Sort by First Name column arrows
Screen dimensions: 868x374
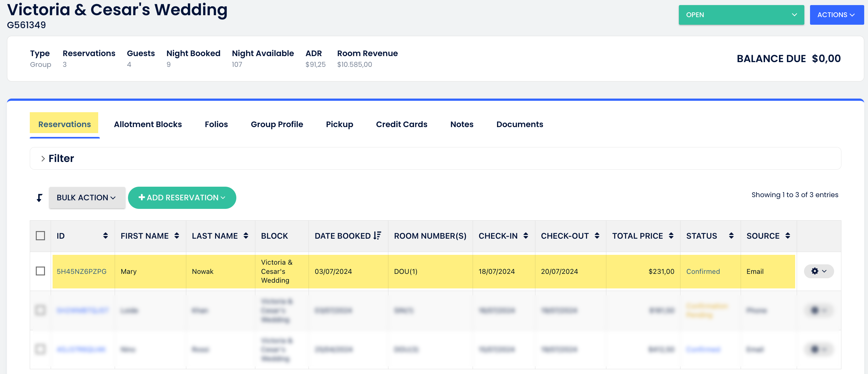176,236
